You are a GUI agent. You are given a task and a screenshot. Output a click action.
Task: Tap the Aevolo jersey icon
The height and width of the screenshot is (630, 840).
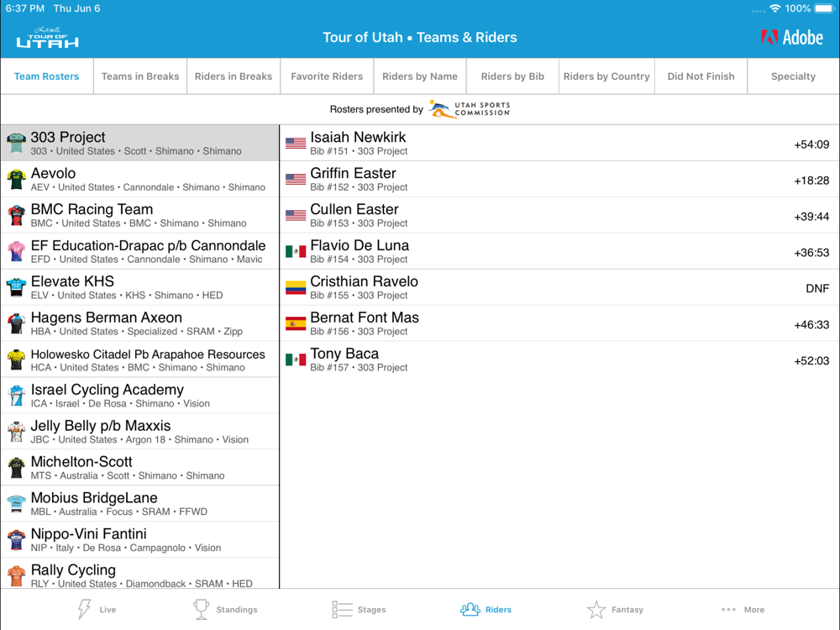pos(16,180)
